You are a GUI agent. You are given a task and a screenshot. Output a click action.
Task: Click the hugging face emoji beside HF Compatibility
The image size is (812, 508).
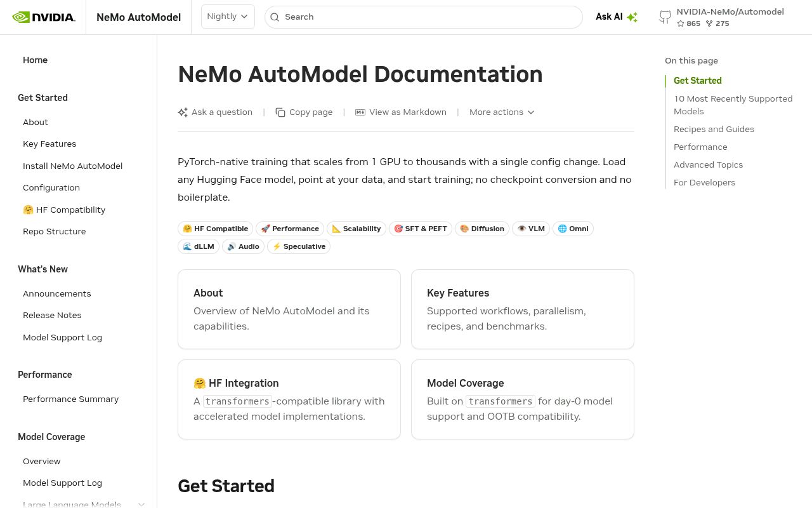(x=28, y=210)
